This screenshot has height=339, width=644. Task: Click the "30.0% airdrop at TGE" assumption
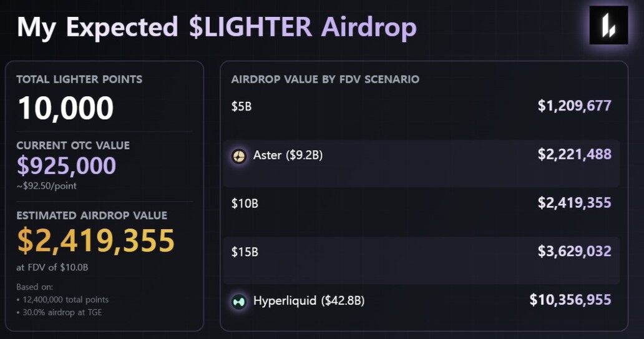coord(61,312)
